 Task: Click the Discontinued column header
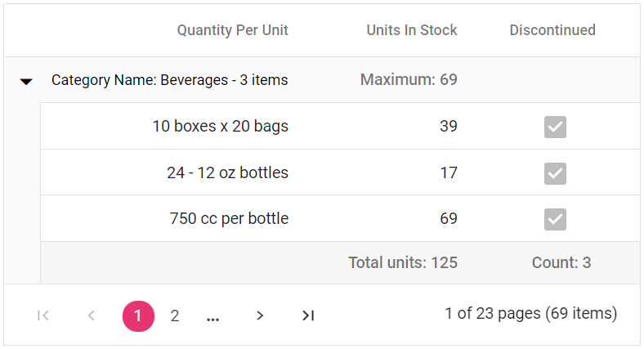coord(552,30)
